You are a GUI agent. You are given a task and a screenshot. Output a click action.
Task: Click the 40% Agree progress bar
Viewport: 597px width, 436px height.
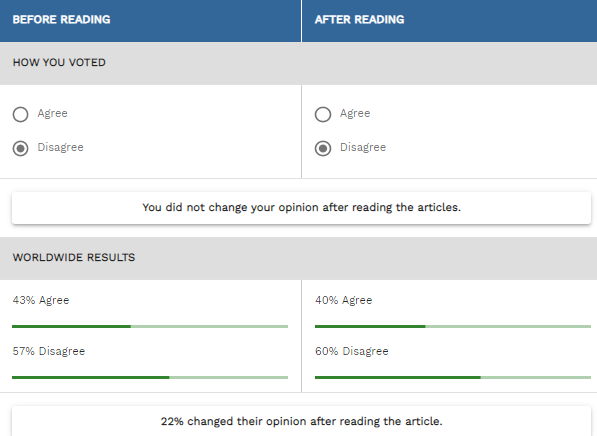click(453, 326)
